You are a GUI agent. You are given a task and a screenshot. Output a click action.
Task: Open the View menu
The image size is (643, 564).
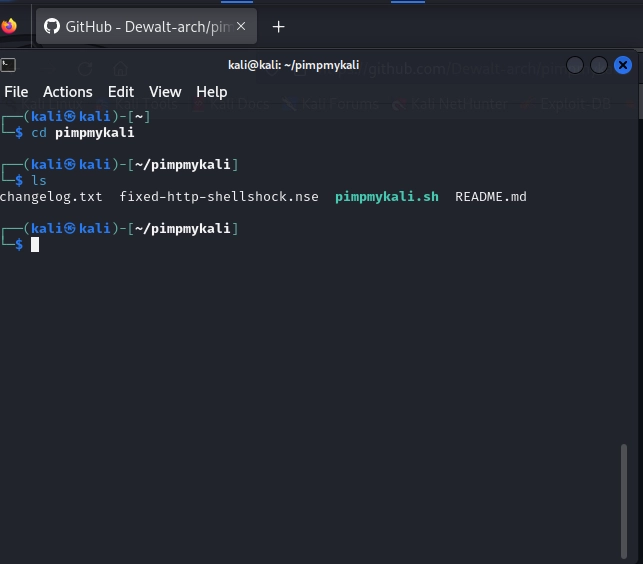coord(165,92)
